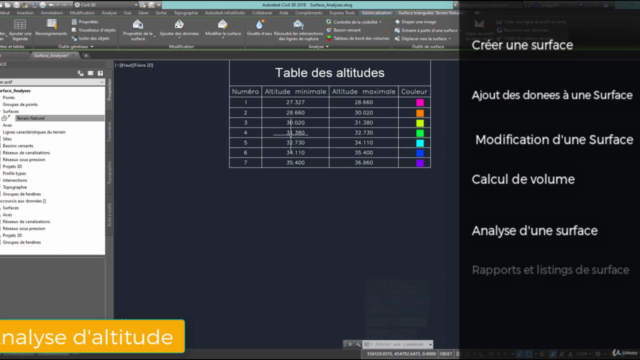Viewport: 640px width, 360px height.
Task: Click the [Filaire 2D] visual style label
Action: click(143, 65)
